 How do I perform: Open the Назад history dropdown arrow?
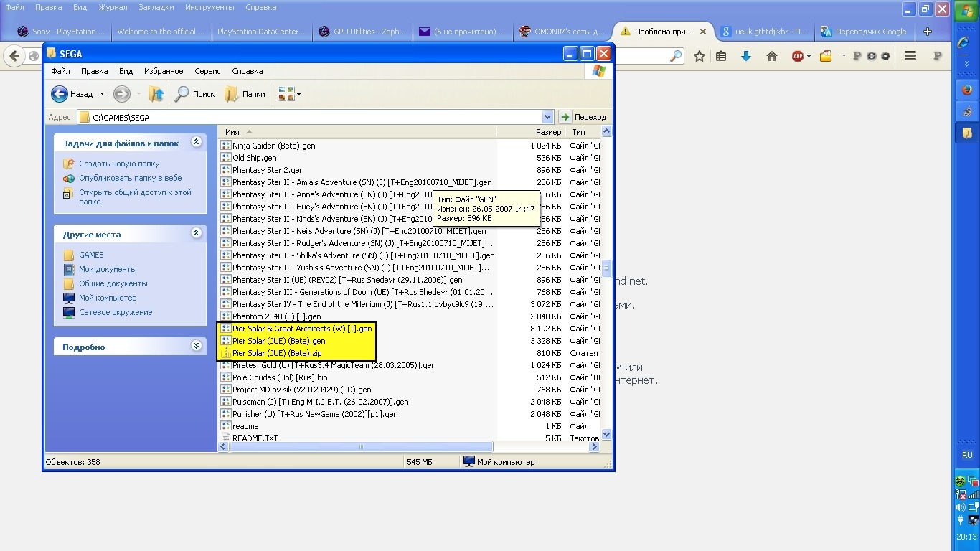tap(102, 94)
